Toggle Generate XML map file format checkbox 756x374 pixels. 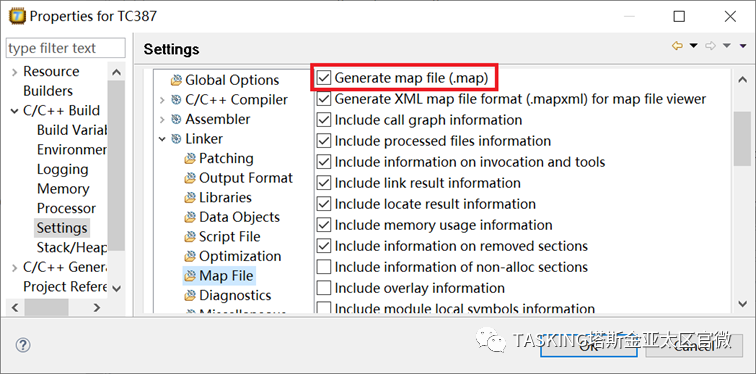324,99
